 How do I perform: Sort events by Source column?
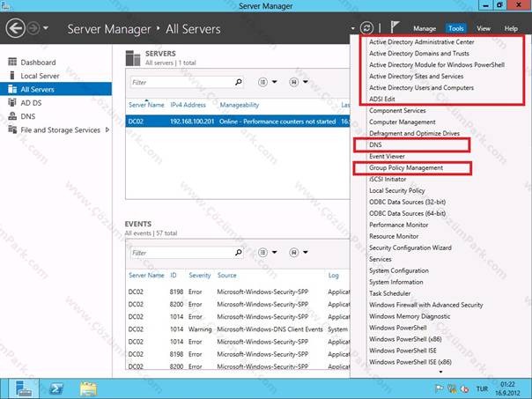point(226,276)
